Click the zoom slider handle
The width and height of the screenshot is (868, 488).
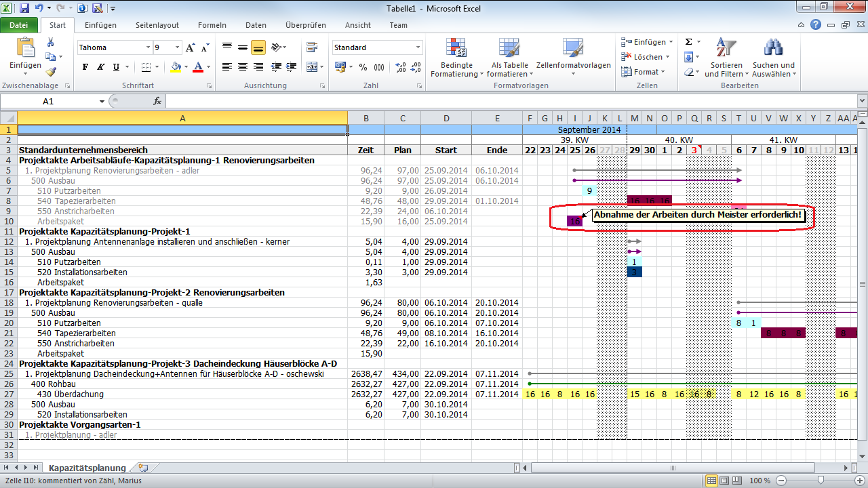pyautogui.click(x=821, y=481)
